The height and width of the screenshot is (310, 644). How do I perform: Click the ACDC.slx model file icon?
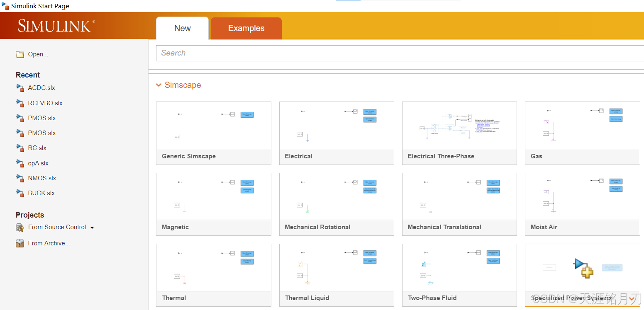coord(20,88)
